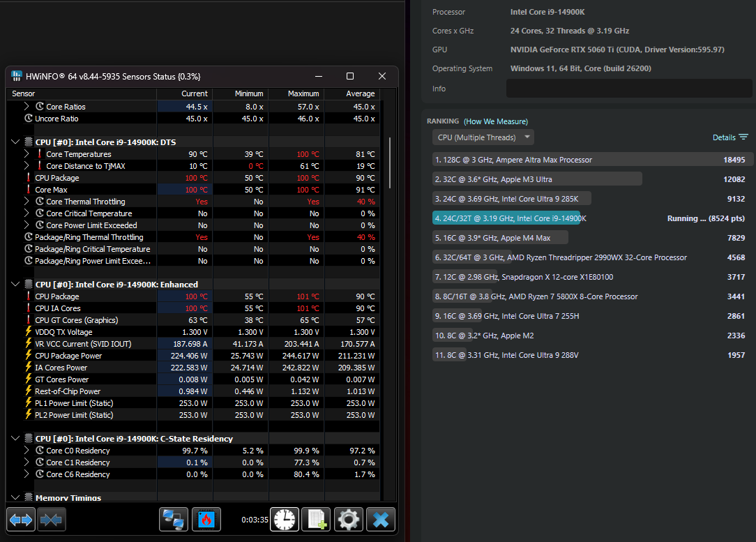Expand the Core Thermal Throttling row
The height and width of the screenshot is (542, 756).
point(27,201)
